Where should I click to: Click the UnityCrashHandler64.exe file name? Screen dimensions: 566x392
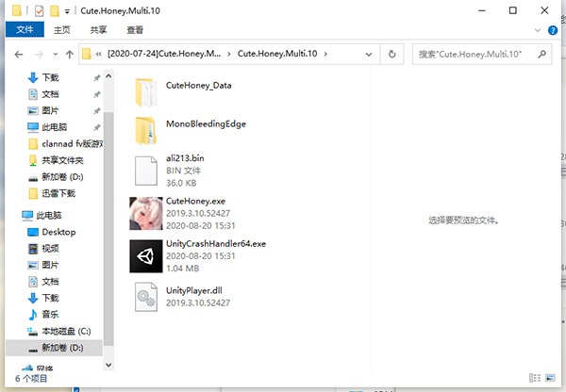tap(216, 243)
